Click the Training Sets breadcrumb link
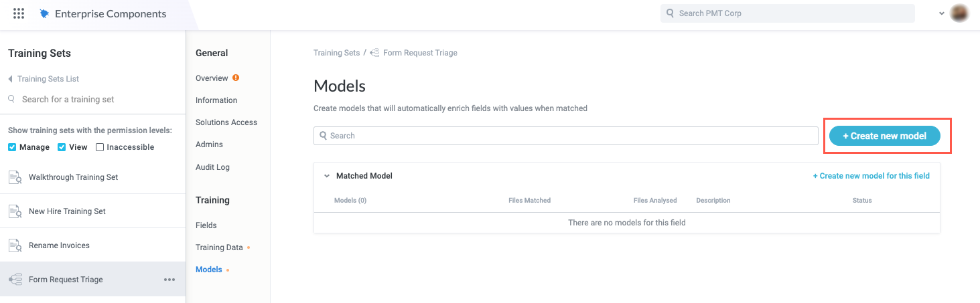 point(336,53)
